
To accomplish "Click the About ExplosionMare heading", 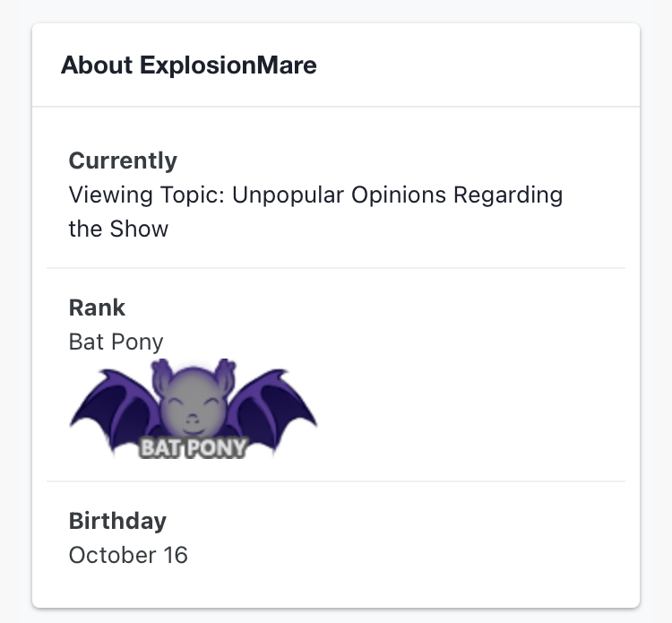I will coord(189,65).
